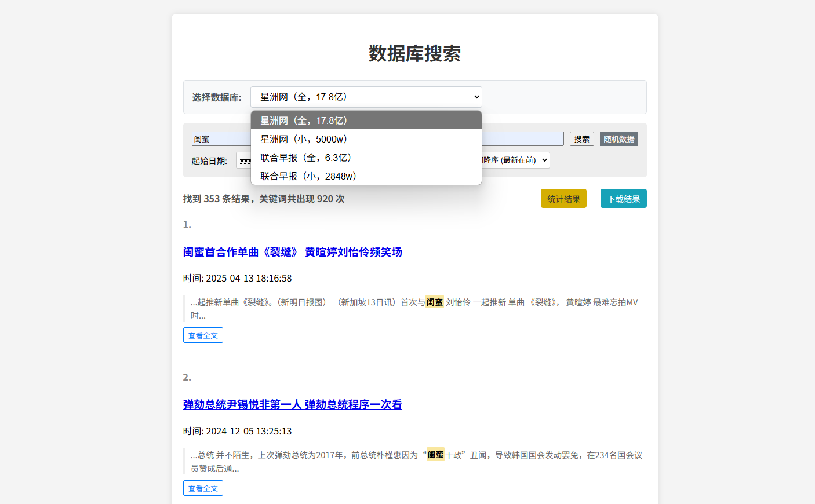Select 星洲网（小，5000w）from the dropdown
The width and height of the screenshot is (815, 504).
pos(303,138)
